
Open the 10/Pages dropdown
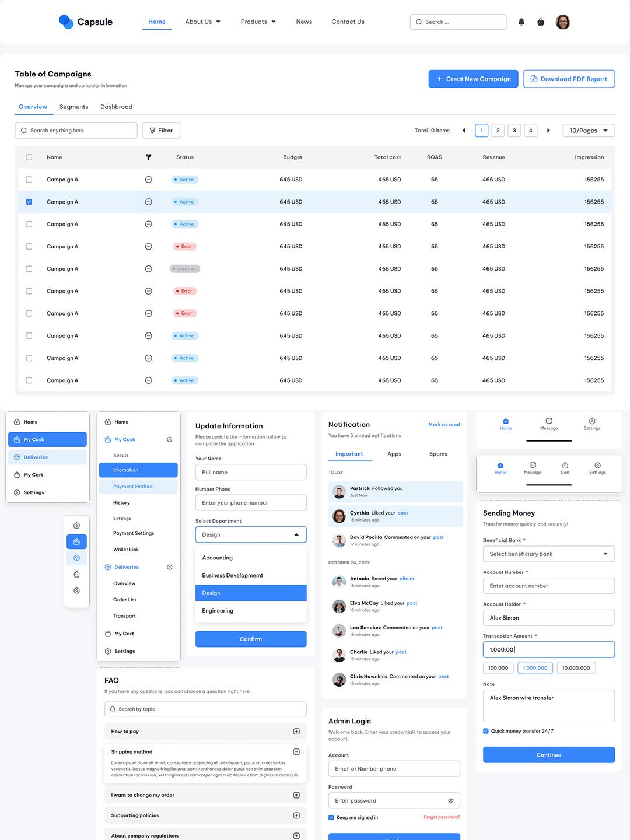589,131
